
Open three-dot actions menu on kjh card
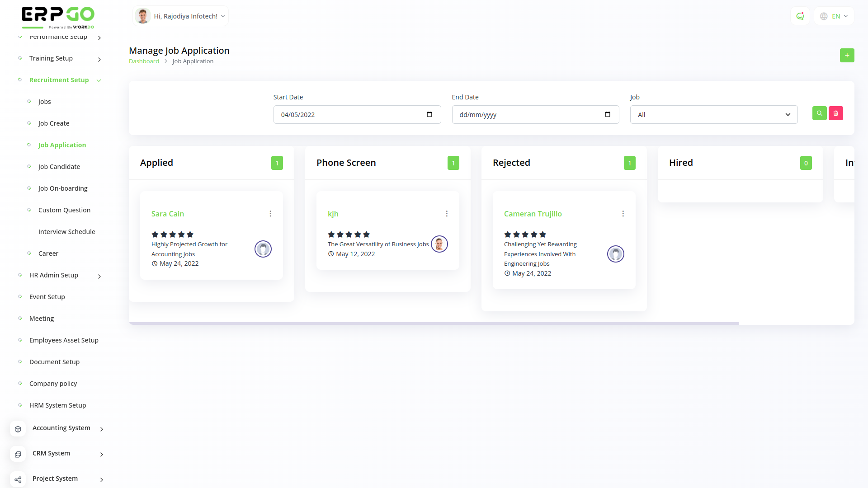pyautogui.click(x=447, y=213)
